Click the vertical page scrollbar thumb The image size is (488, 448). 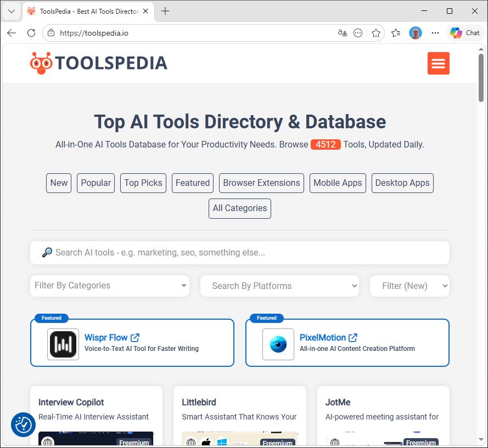click(x=481, y=78)
